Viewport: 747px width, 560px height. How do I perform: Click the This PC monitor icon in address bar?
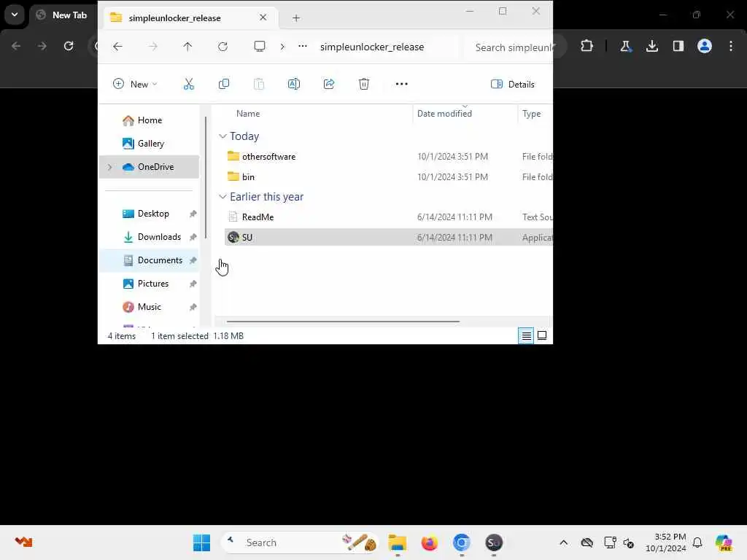pos(260,47)
